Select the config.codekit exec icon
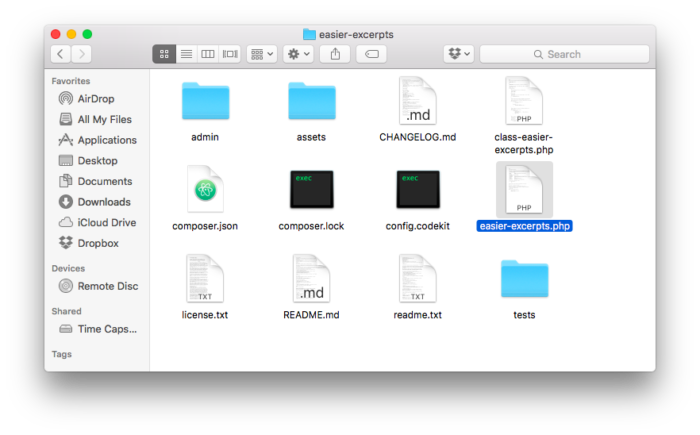Image resolution: width=700 pixels, height=435 pixels. 418,189
